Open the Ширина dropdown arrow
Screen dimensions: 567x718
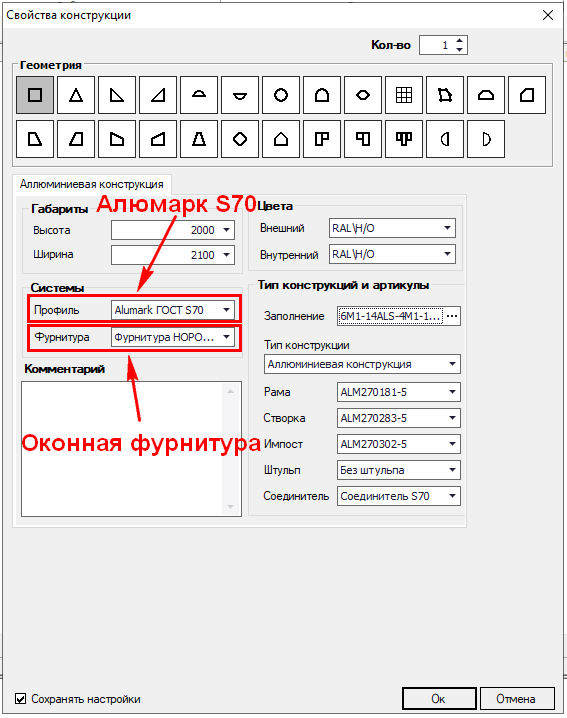[x=226, y=255]
